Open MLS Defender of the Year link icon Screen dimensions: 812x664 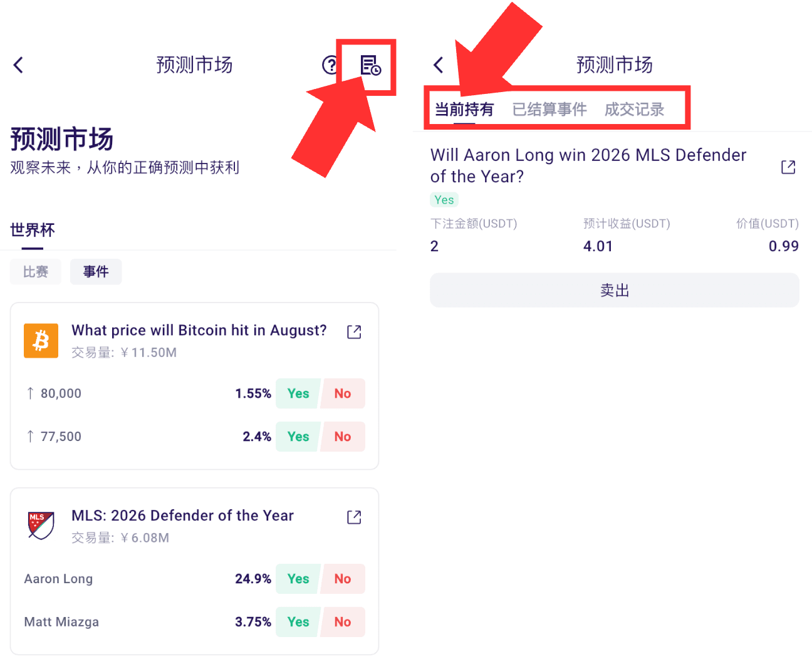354,517
